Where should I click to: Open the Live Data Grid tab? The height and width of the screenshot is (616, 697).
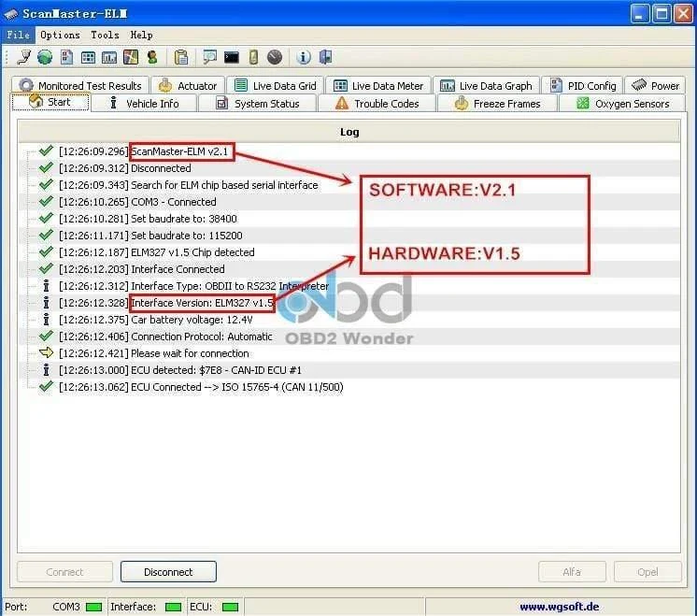pyautogui.click(x=276, y=85)
